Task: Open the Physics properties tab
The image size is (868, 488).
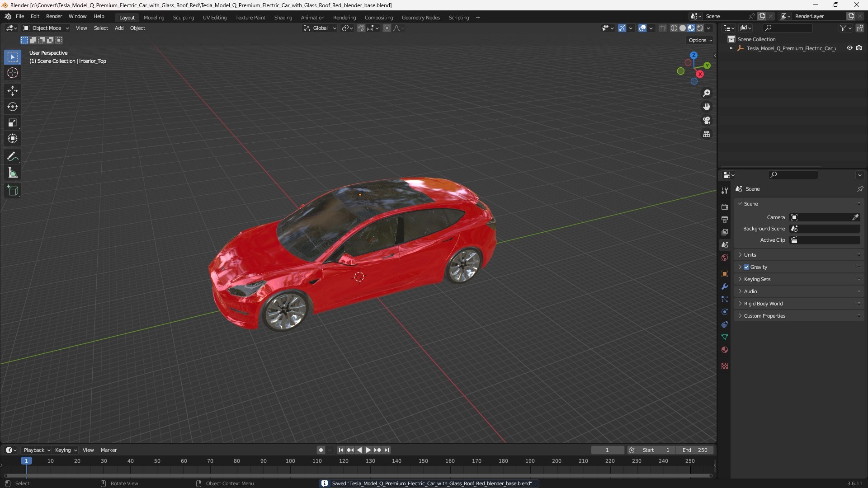Action: [x=725, y=312]
